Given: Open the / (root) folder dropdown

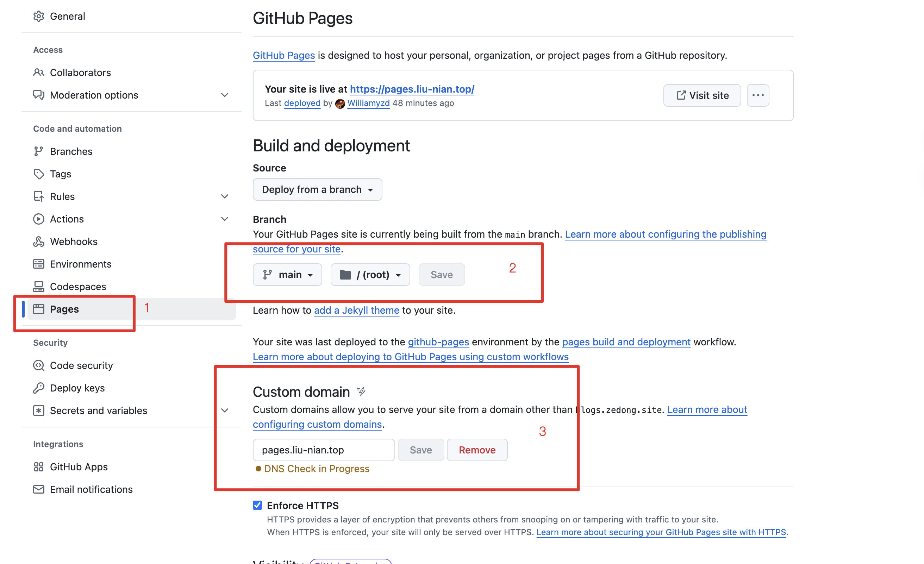Looking at the screenshot, I should pos(370,275).
